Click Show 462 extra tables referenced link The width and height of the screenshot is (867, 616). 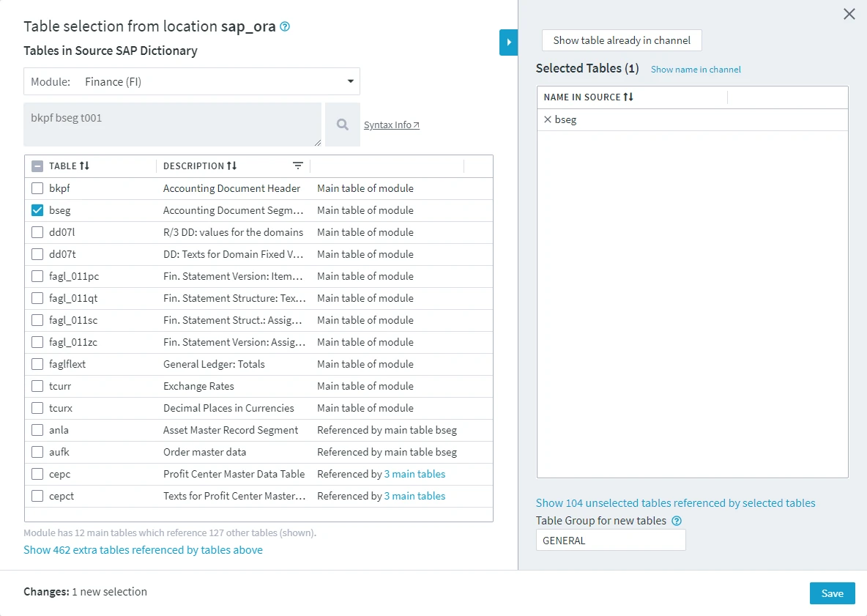click(143, 549)
